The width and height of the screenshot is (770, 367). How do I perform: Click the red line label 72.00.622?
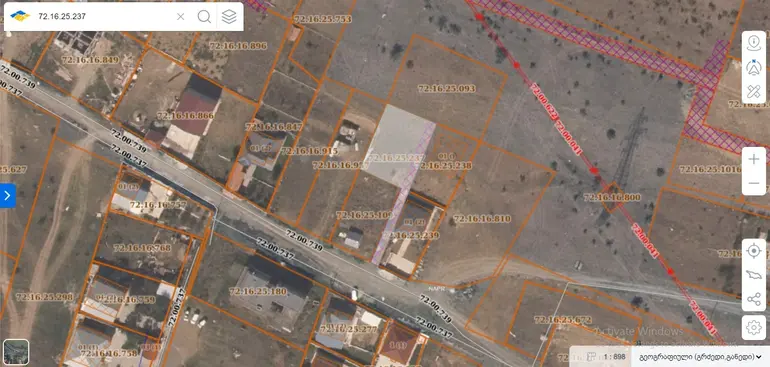(545, 103)
